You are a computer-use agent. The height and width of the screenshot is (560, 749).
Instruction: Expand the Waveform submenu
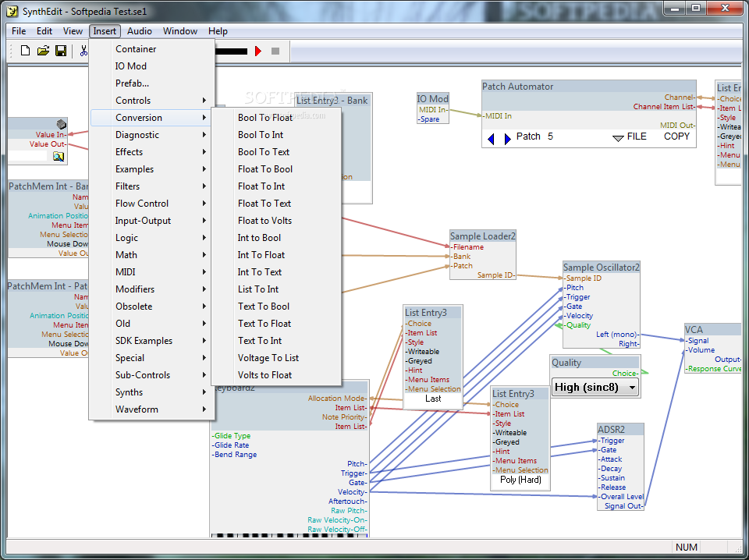pyautogui.click(x=152, y=410)
